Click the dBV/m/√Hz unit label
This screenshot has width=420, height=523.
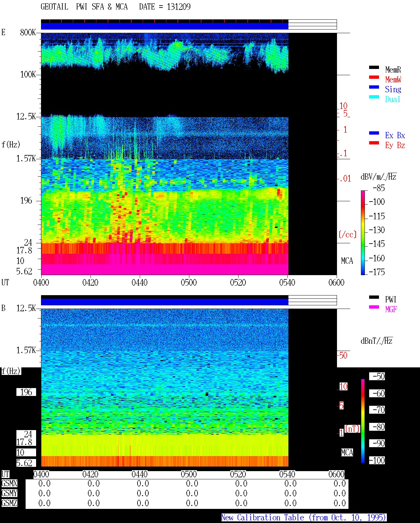(379, 177)
